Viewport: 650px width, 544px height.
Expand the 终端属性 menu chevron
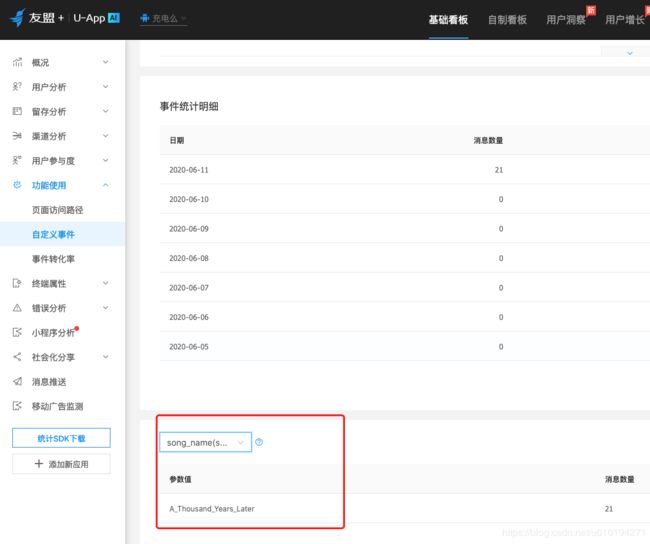106,283
